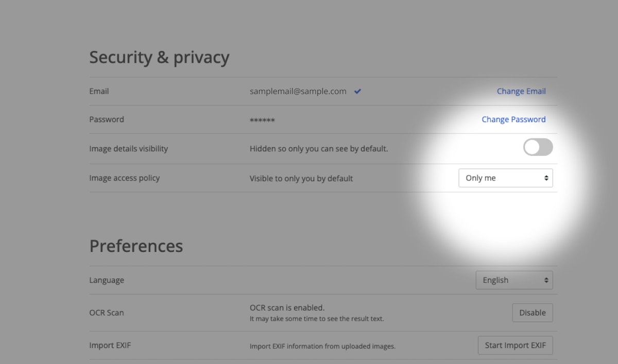Click the samplemail@sample.com email address
618x364 pixels.
298,91
